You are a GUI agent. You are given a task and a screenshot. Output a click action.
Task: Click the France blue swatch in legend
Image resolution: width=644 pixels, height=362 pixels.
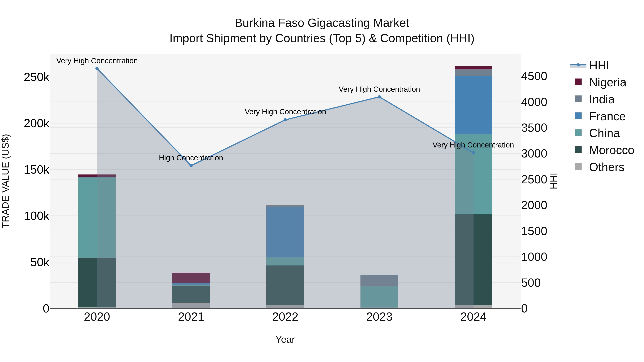(578, 116)
